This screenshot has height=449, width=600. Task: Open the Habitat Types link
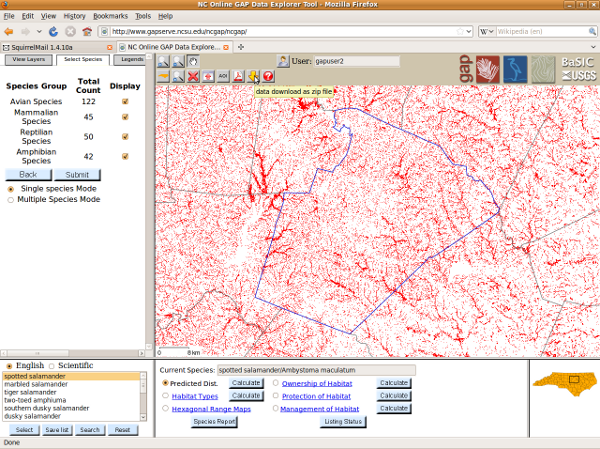(195, 396)
